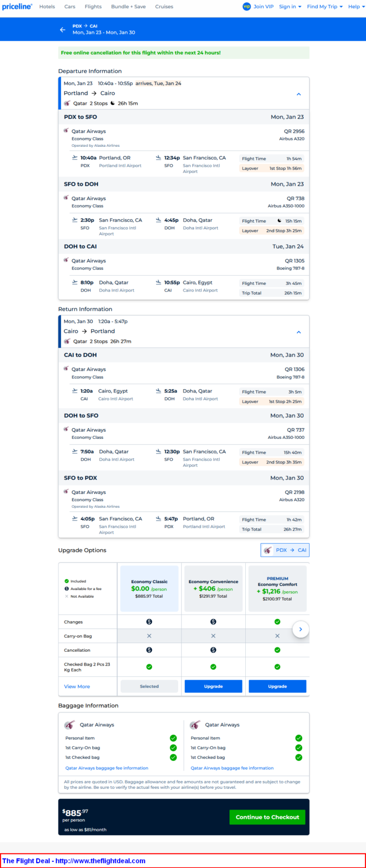Open the Find My Trip dropdown
This screenshot has width=366, height=868.
click(x=324, y=7)
